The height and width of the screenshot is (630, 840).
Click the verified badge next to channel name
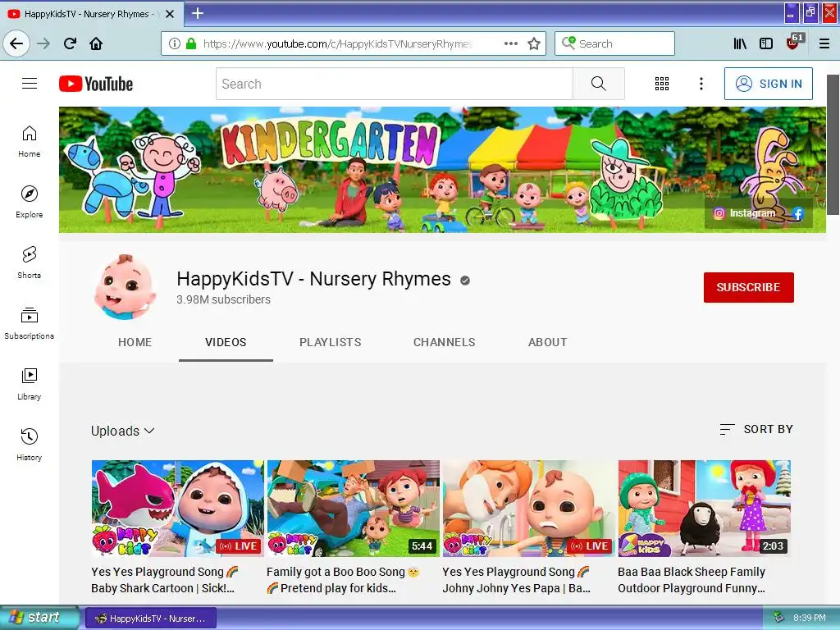pos(465,281)
